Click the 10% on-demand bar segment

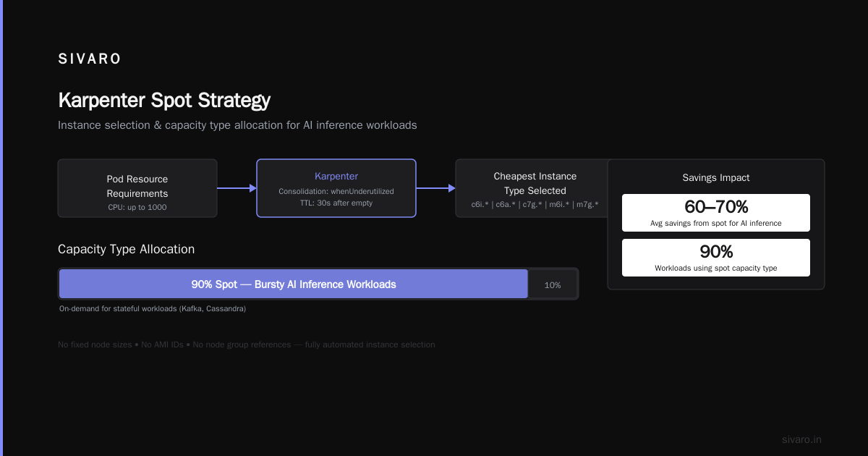point(553,284)
